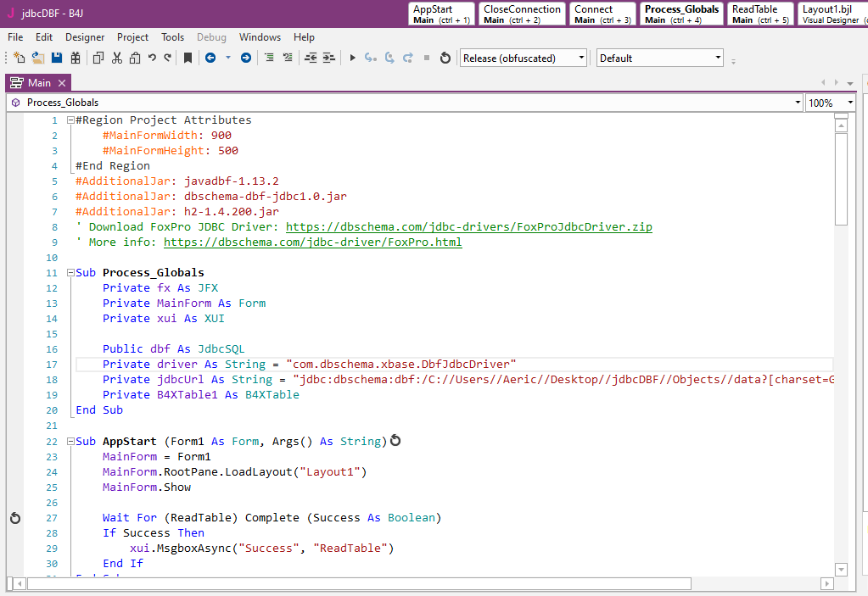This screenshot has height=596, width=868.
Task: Open the Default configuration dropdown
Action: [659, 58]
